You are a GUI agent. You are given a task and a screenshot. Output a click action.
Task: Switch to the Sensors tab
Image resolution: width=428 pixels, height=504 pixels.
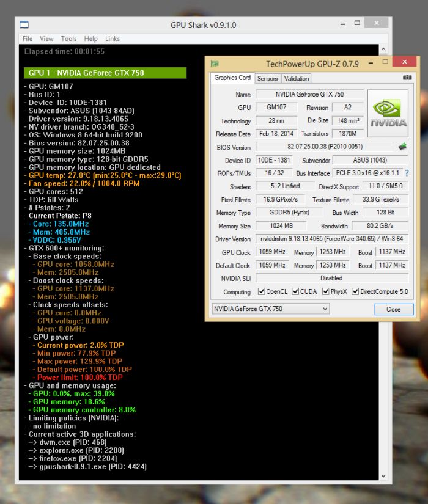pyautogui.click(x=267, y=78)
